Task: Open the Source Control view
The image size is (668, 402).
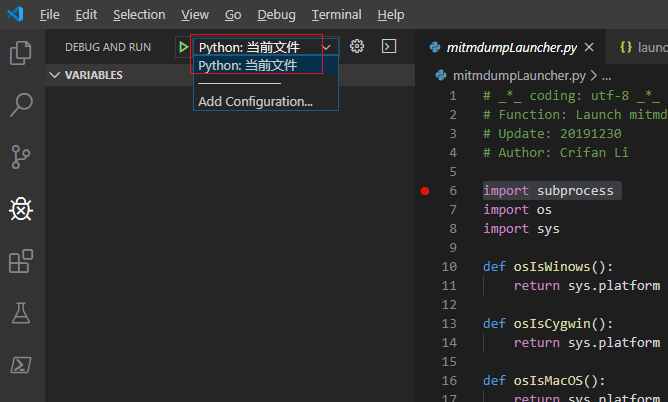Action: coord(21,156)
